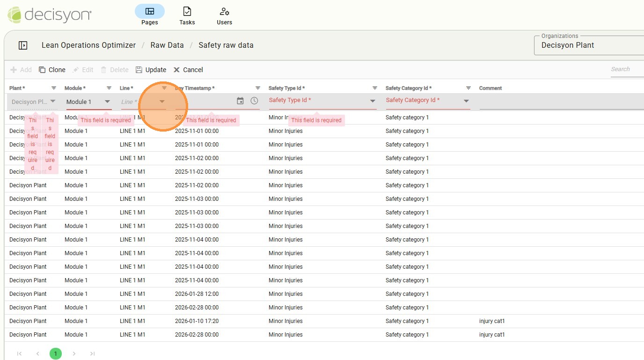Open Safety Category Id column filter
Image resolution: width=644 pixels, height=360 pixels.
[x=468, y=88]
